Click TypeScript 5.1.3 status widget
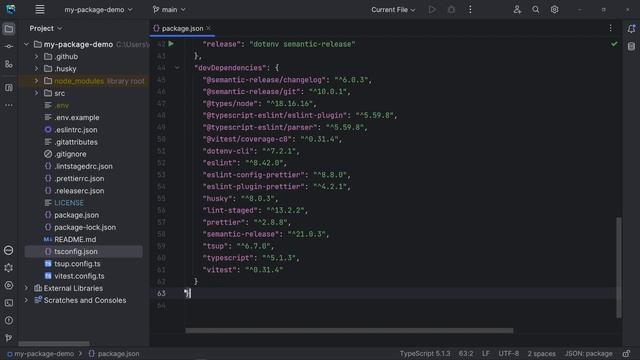 pyautogui.click(x=425, y=353)
